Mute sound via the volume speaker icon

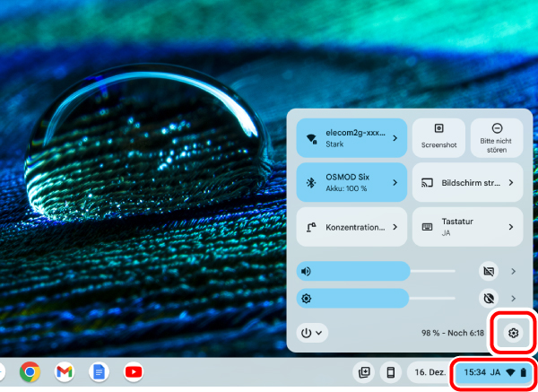click(x=307, y=270)
